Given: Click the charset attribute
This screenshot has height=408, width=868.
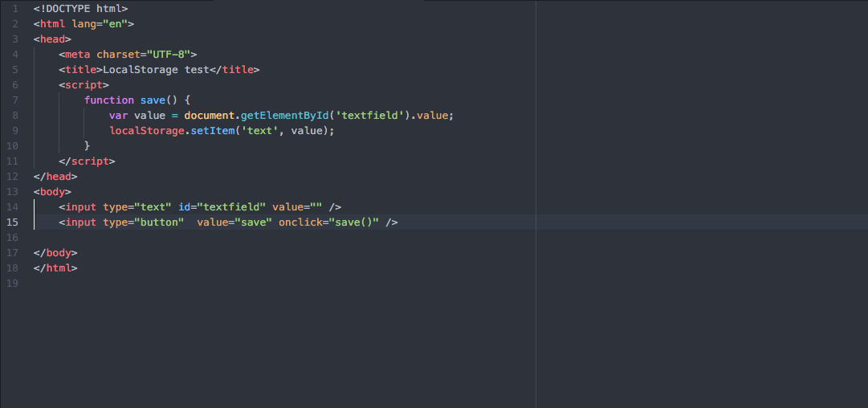Looking at the screenshot, I should [x=119, y=55].
